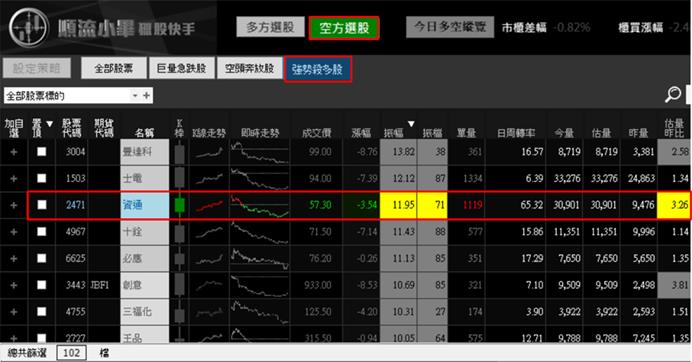This screenshot has width=692, height=362.
Task: Open the K線走勢 mini chart for 2471 資通
Action: [209, 205]
